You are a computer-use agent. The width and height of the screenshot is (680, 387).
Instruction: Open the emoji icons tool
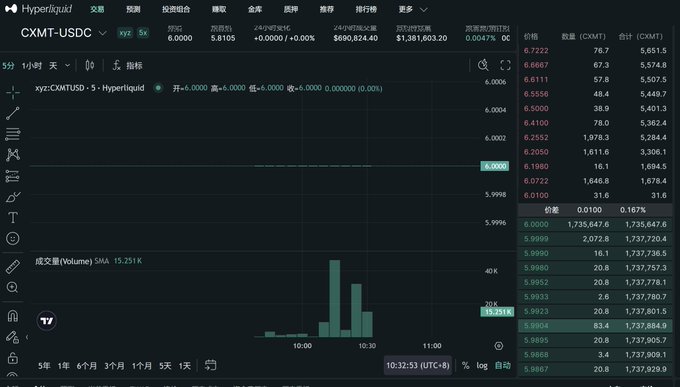pyautogui.click(x=13, y=238)
